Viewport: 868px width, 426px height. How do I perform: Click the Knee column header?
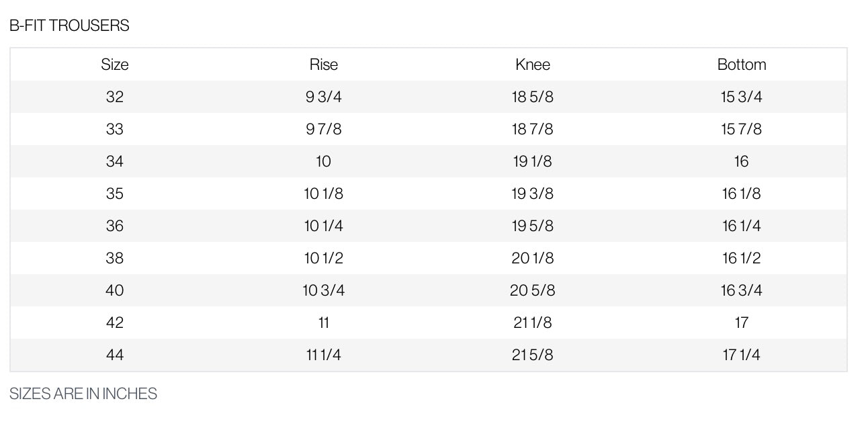coord(533,65)
